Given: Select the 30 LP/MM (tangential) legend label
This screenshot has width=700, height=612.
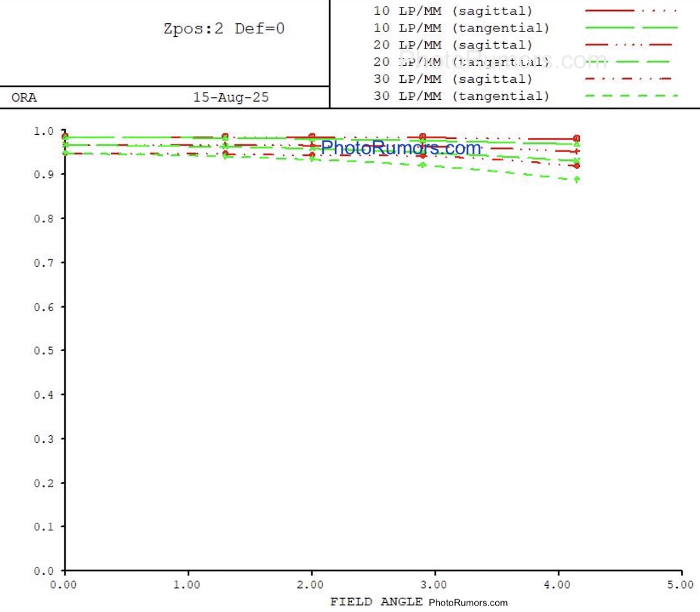Looking at the screenshot, I should pos(461,96).
